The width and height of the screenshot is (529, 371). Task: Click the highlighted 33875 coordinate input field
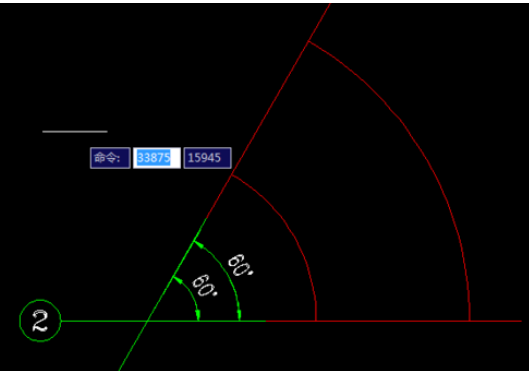pos(157,158)
